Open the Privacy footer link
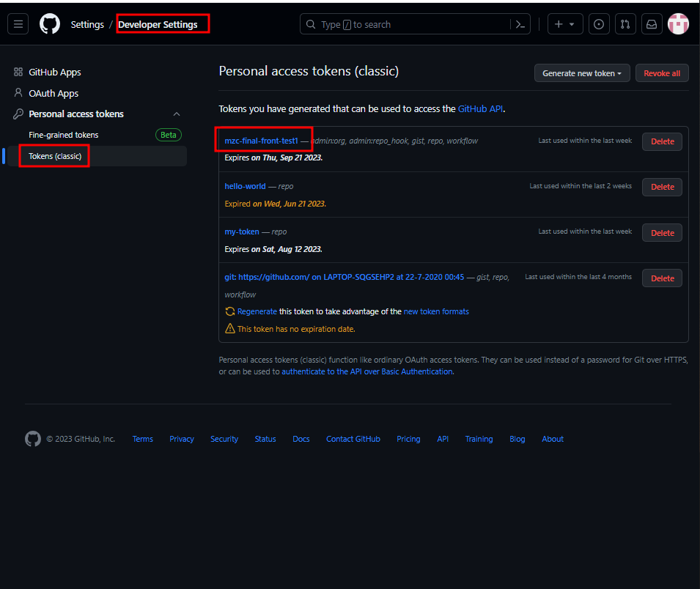Screen dimensions: 700x589 click(182, 439)
